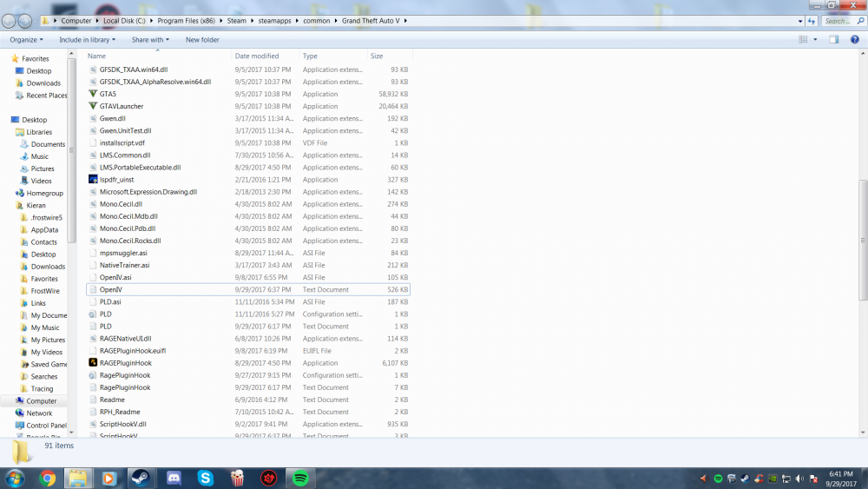Expand the arrow after common in breadcrumb
Screen dimensions: 868x489
(x=335, y=21)
